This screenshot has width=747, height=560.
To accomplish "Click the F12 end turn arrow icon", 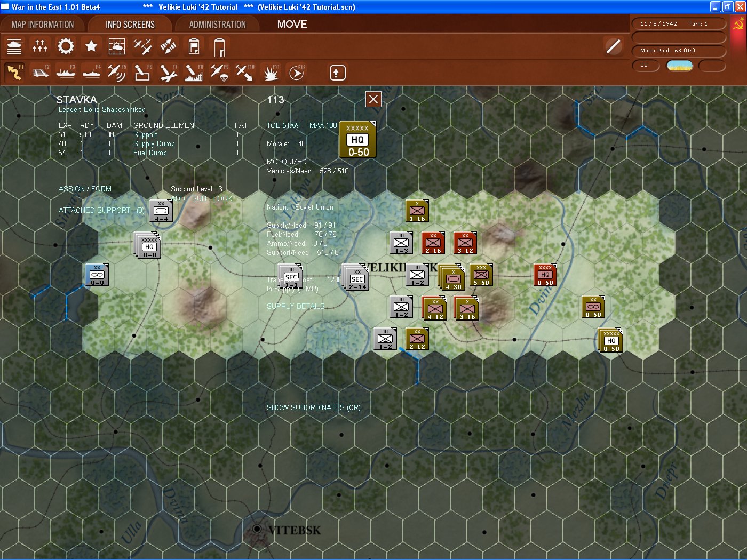I will coord(296,73).
